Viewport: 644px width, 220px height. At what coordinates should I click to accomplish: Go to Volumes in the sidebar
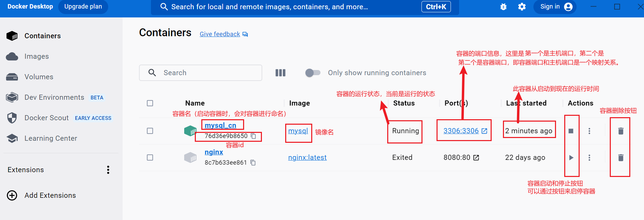(39, 77)
